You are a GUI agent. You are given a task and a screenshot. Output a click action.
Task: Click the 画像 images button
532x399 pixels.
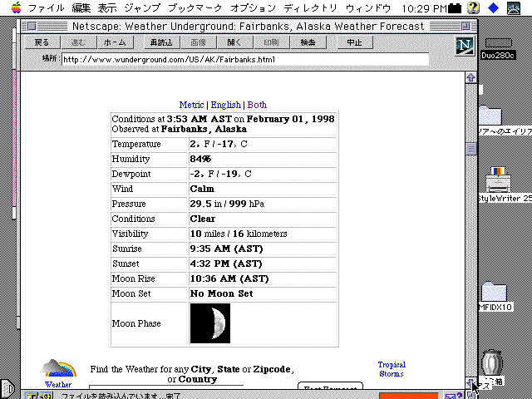(x=198, y=42)
